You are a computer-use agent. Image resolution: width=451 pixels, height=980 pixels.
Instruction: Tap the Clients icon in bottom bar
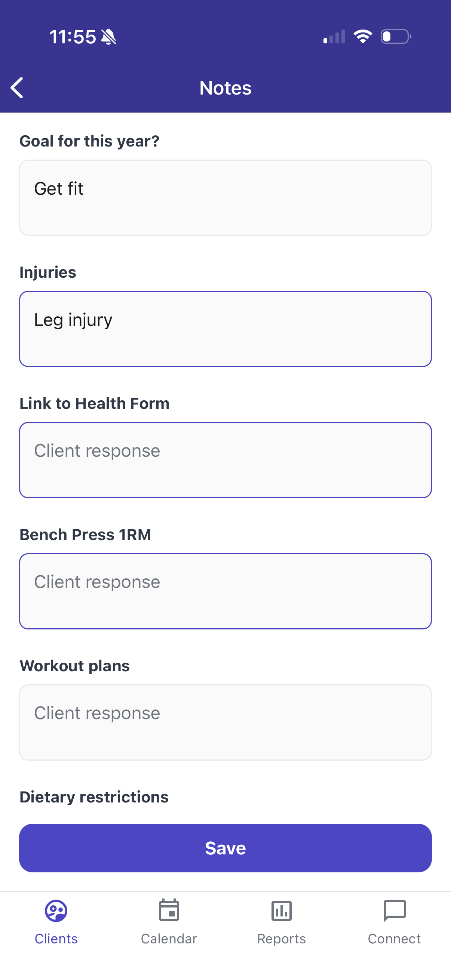(56, 911)
